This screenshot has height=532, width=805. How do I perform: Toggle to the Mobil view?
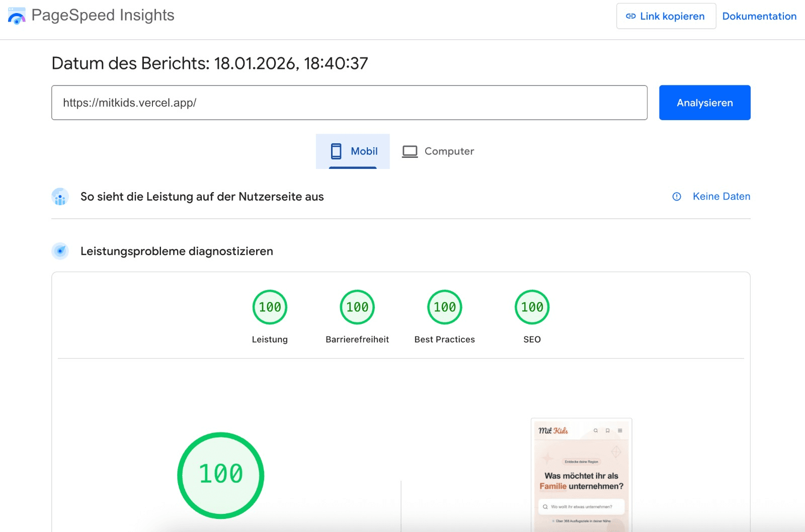pyautogui.click(x=352, y=150)
